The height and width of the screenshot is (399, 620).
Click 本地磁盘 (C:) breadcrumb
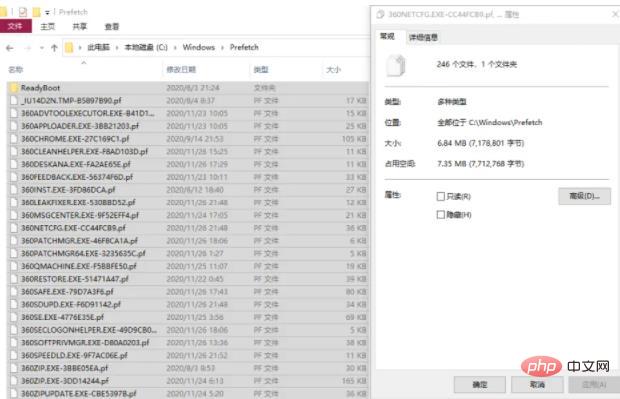146,47
